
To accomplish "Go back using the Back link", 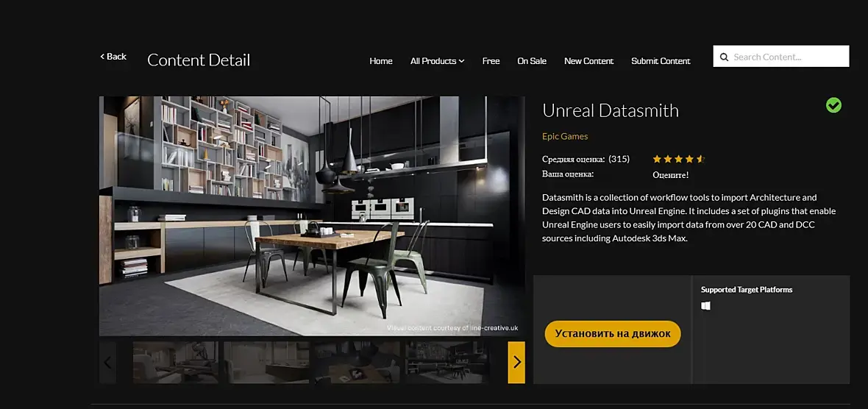I will [113, 57].
